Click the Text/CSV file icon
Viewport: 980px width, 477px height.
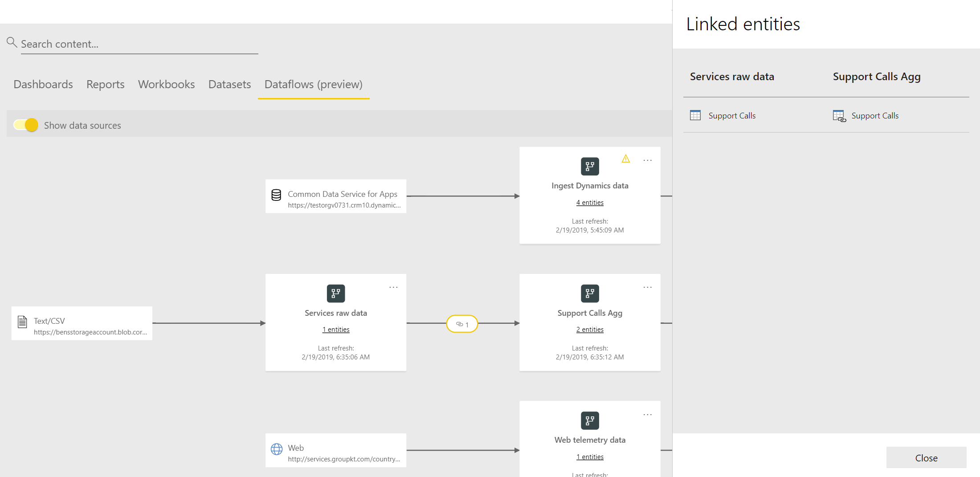22,322
